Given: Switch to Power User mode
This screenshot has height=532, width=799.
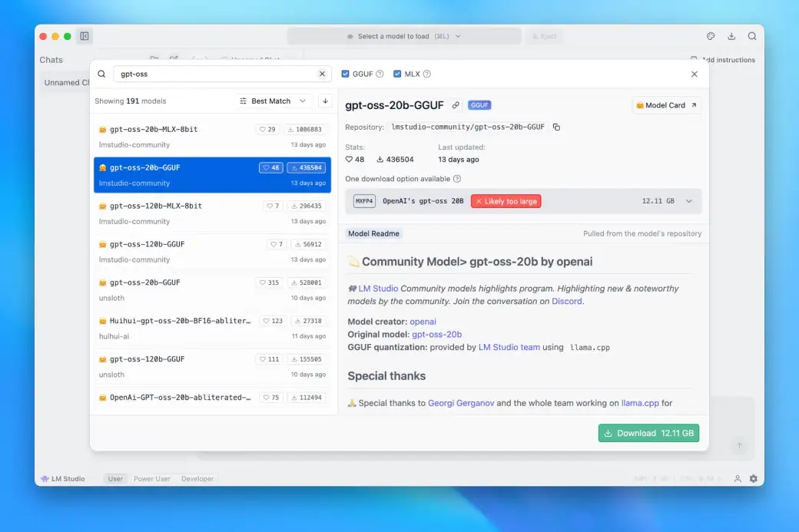Looking at the screenshot, I should point(152,478).
